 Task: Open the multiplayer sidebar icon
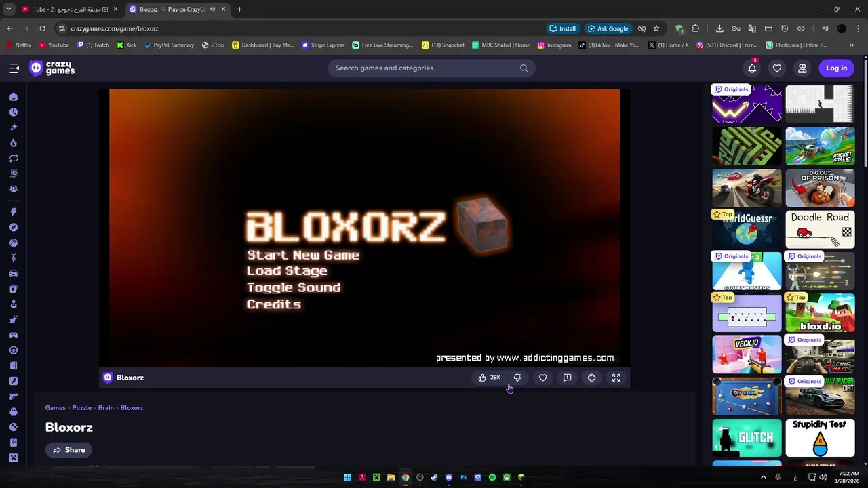(14, 188)
